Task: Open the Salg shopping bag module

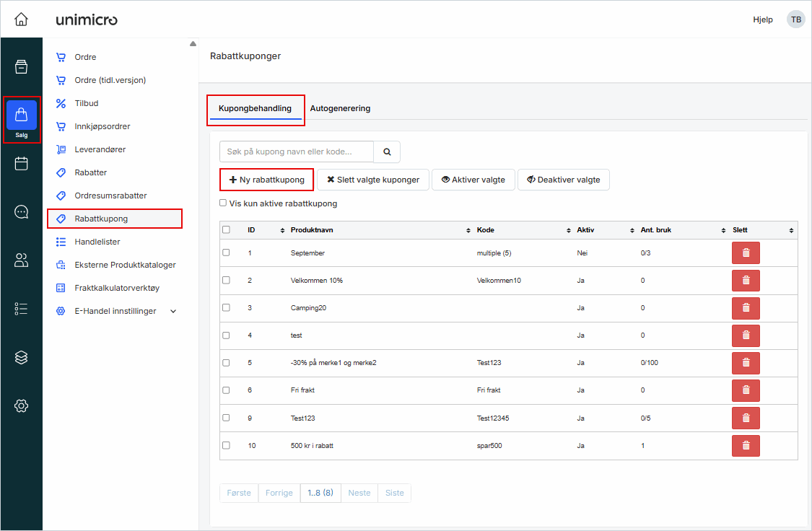Action: click(x=22, y=119)
